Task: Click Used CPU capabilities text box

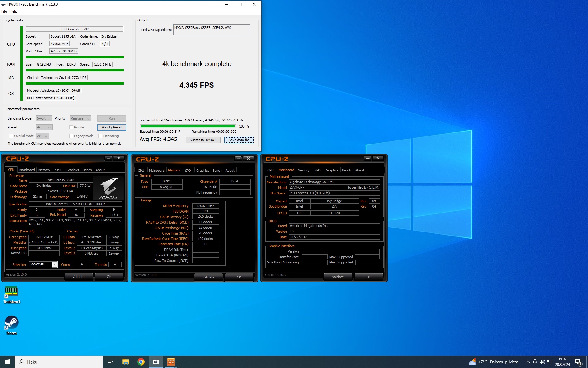Action: click(x=211, y=30)
